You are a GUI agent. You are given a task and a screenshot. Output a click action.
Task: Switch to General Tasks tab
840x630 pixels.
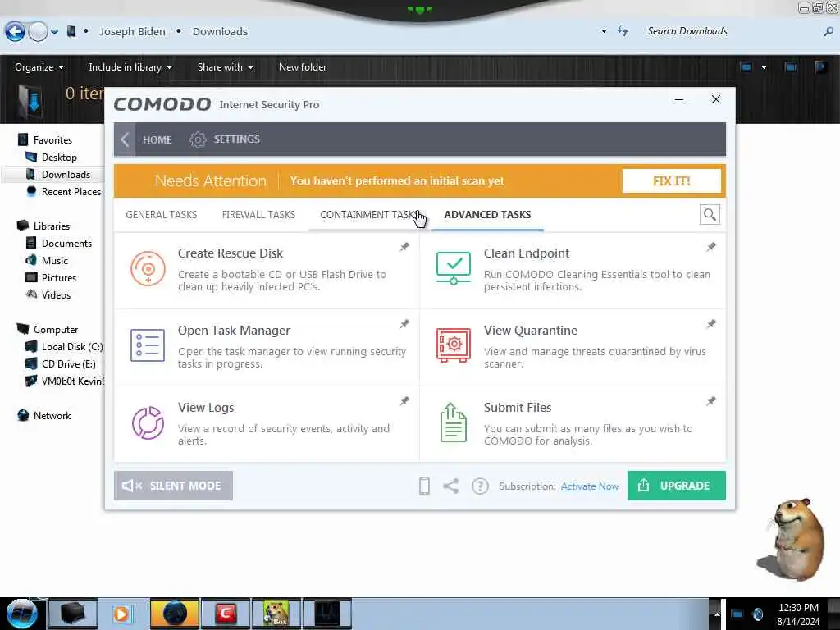tap(162, 215)
